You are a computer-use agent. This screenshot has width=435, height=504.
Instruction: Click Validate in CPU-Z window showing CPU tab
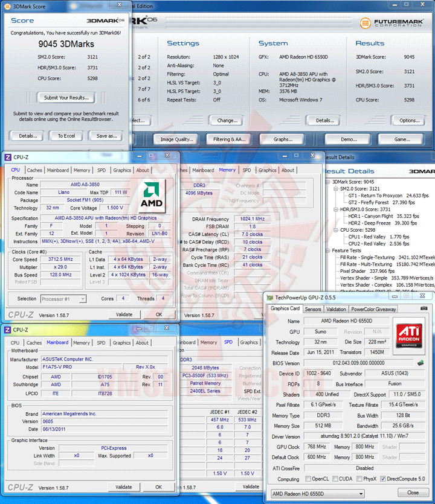pyautogui.click(x=124, y=314)
